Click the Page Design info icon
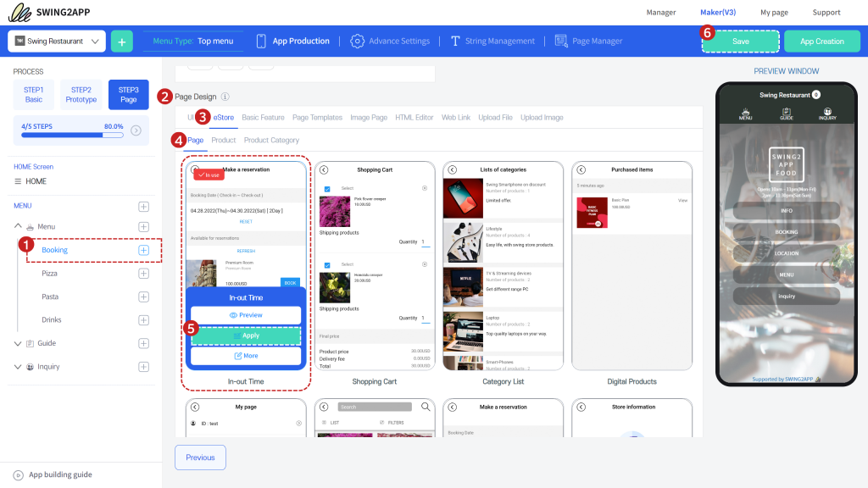Screen dimensions: 868x488 pos(225,97)
